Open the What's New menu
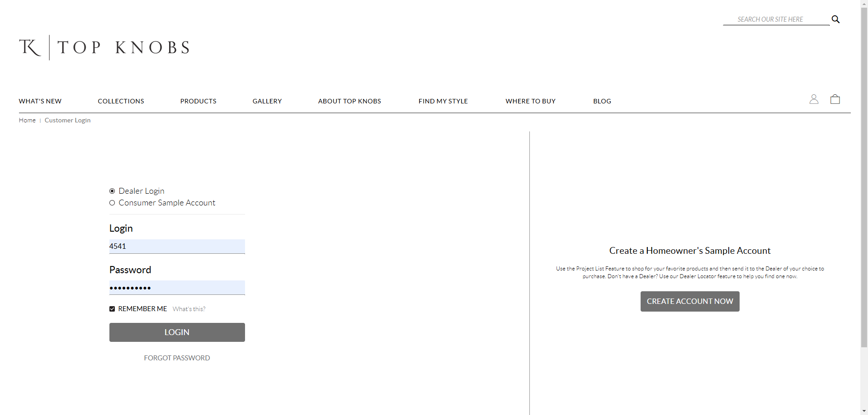Viewport: 868px width, 415px height. 40,101
